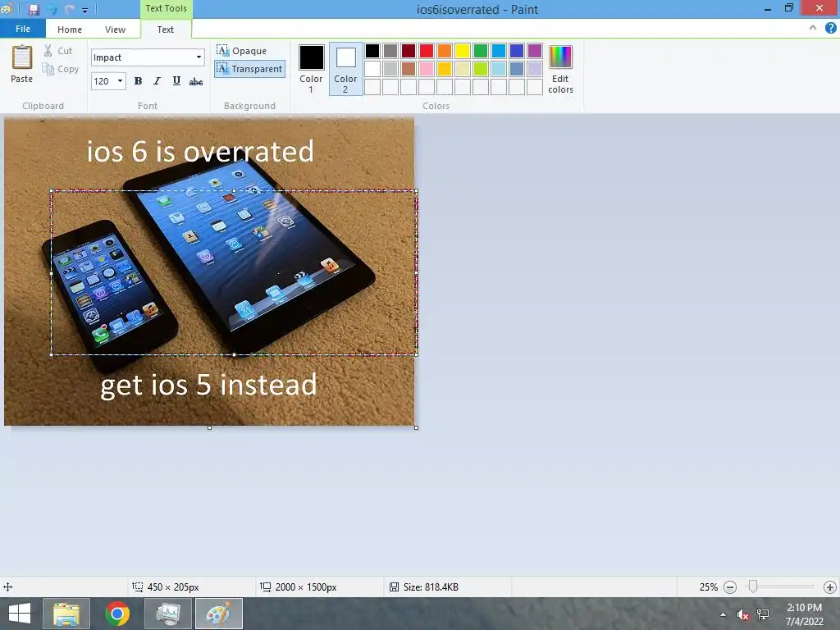Image resolution: width=840 pixels, height=630 pixels.
Task: Click the 'Size: 818.4KB' status entry
Action: click(x=424, y=587)
